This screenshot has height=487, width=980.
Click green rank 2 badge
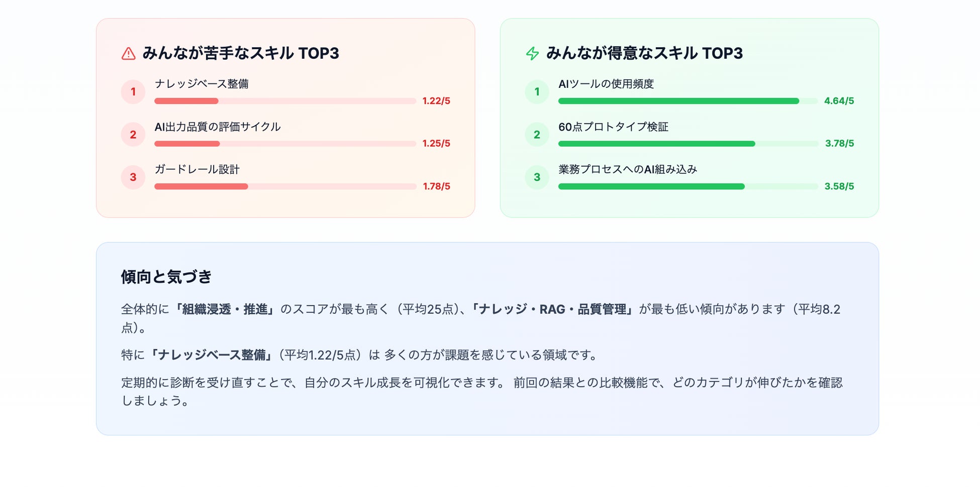pyautogui.click(x=537, y=135)
